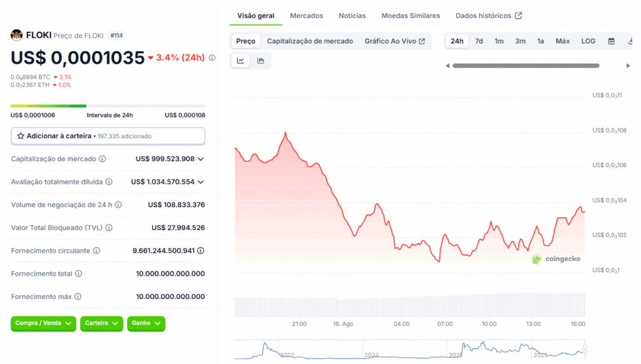Click the 0,0₇2367 ETH value
This screenshot has width=641, height=364.
(30, 85)
